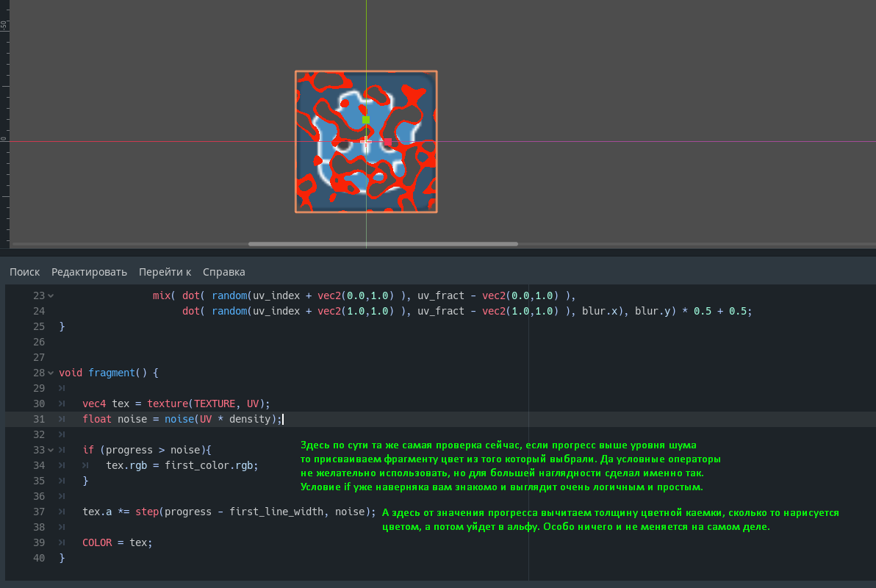Image resolution: width=876 pixels, height=588 pixels.
Task: Click line number 37 in the gutter
Action: (x=38, y=512)
